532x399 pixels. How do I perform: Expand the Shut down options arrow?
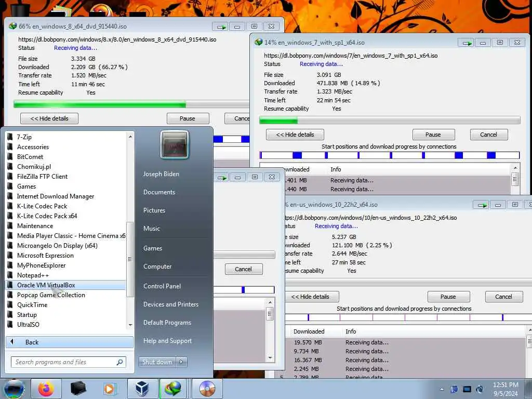click(181, 362)
